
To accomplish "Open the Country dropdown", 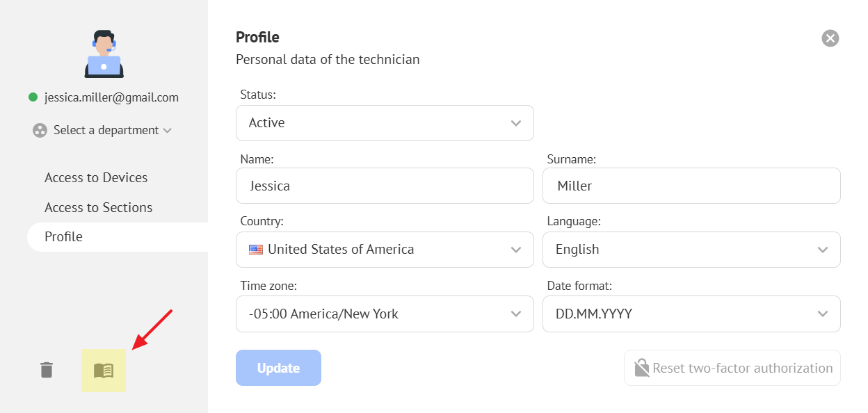I will click(x=385, y=250).
